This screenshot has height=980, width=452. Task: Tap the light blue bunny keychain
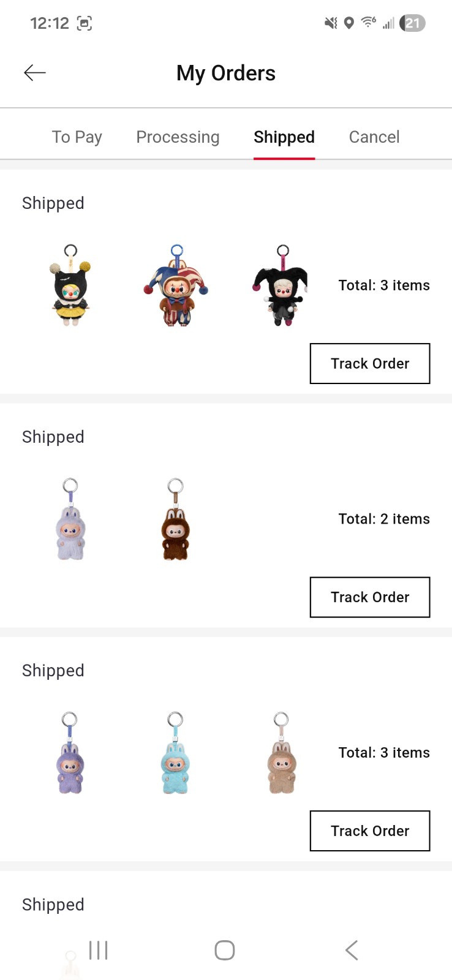(176, 753)
